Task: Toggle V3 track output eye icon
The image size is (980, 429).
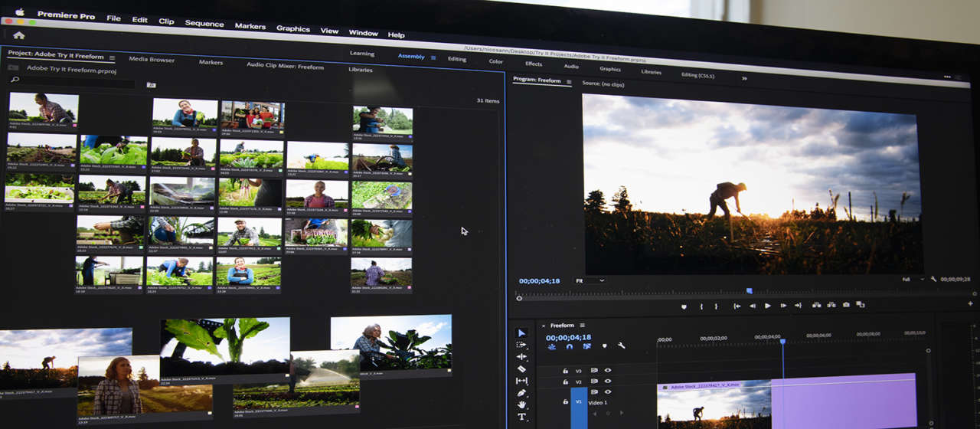Action: coord(607,370)
